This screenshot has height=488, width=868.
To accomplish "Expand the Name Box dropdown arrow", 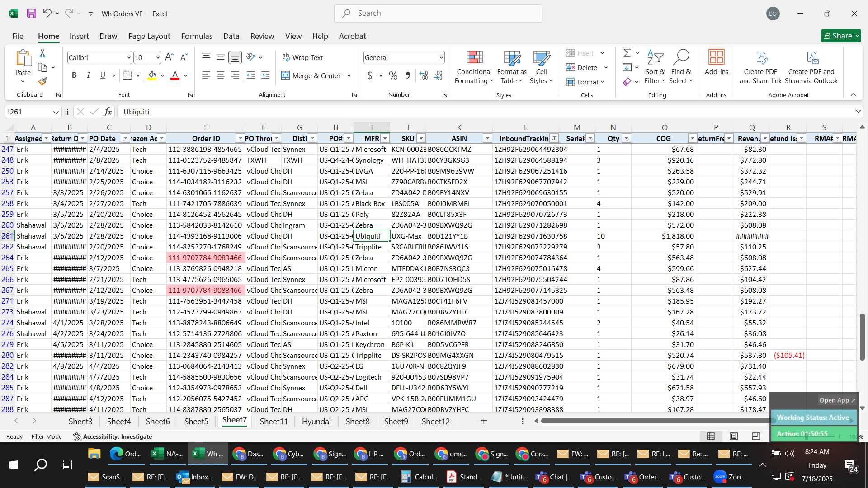I will (56, 112).
